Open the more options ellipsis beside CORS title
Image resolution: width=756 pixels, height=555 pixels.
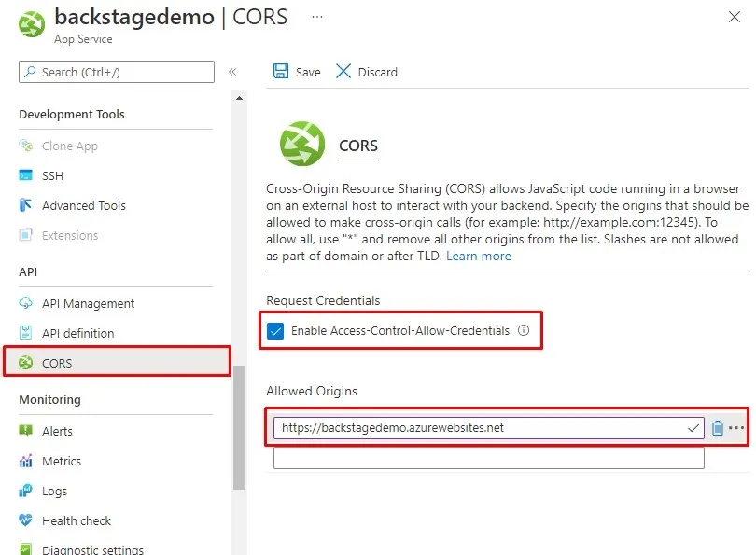click(x=316, y=17)
